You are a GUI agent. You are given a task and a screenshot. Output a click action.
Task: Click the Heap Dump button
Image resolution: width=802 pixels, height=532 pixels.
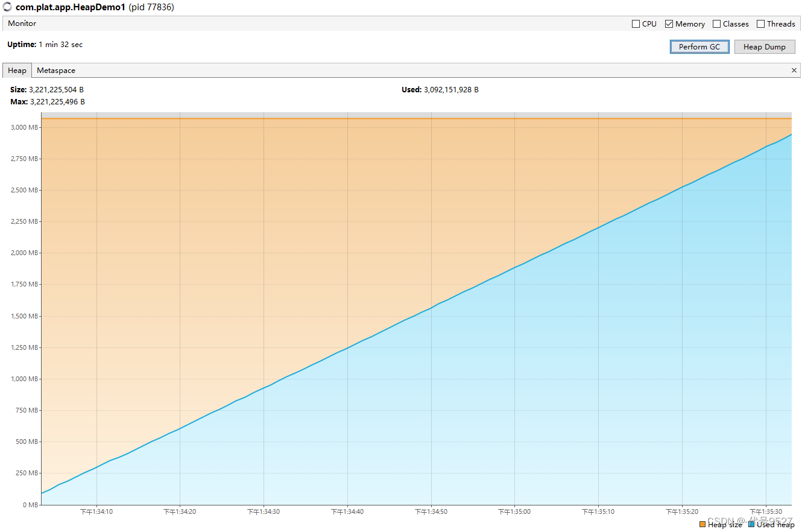765,47
